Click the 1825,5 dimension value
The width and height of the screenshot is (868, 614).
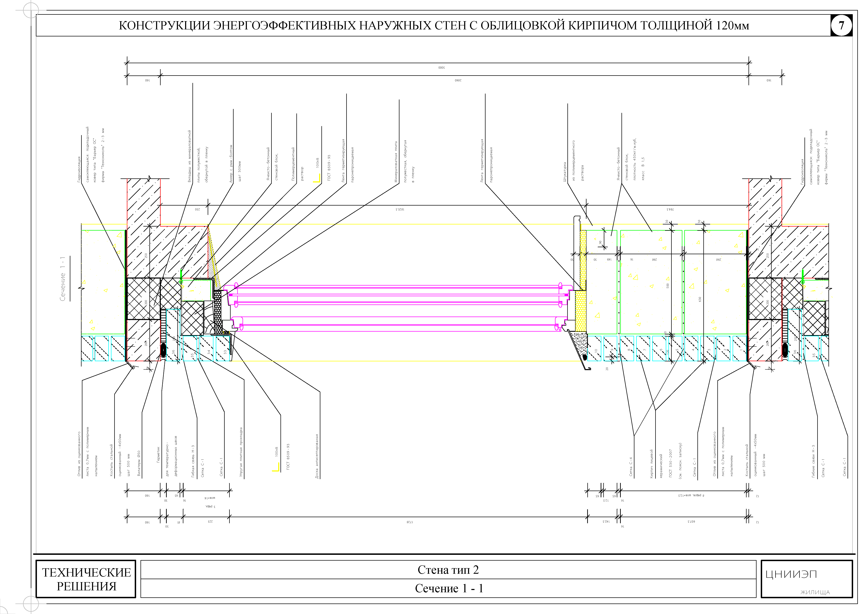pos(400,209)
